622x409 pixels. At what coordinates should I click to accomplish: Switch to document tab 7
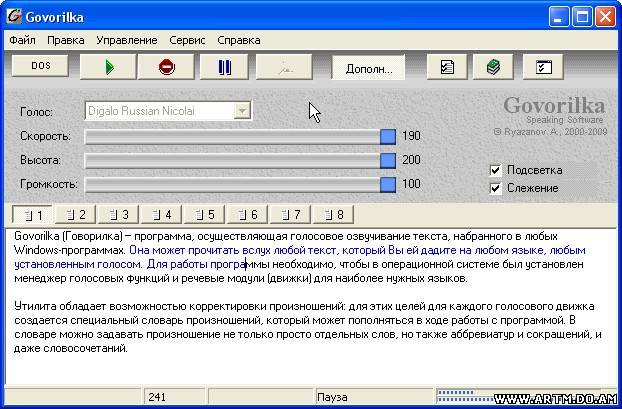point(290,215)
